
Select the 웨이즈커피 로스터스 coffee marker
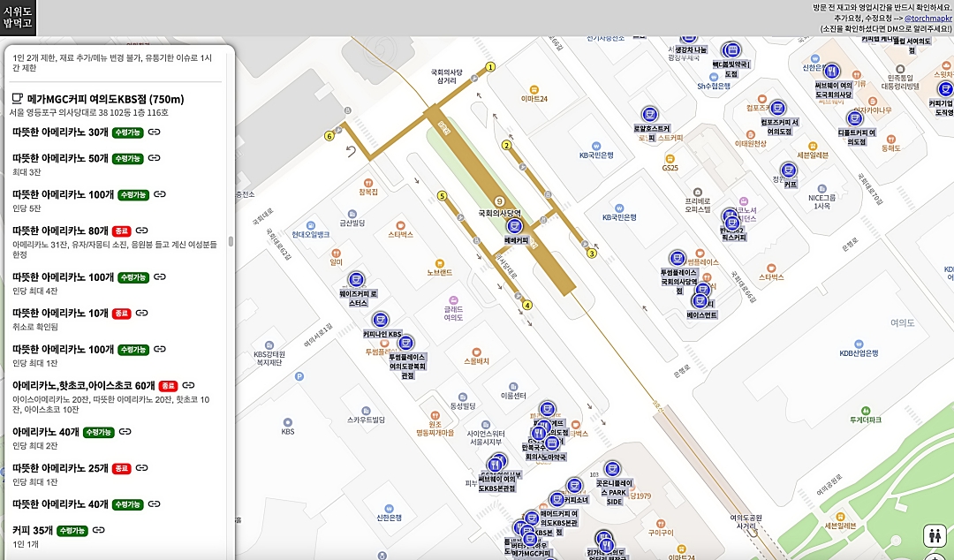(356, 280)
